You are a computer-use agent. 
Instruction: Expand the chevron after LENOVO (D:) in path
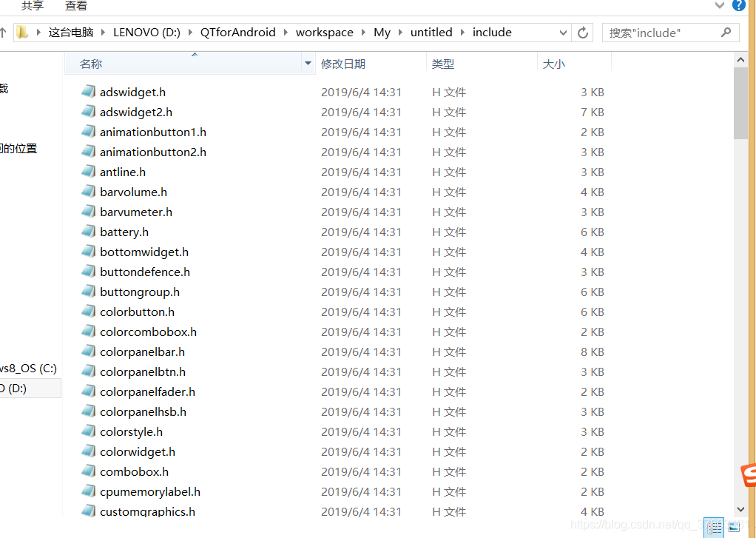[190, 33]
